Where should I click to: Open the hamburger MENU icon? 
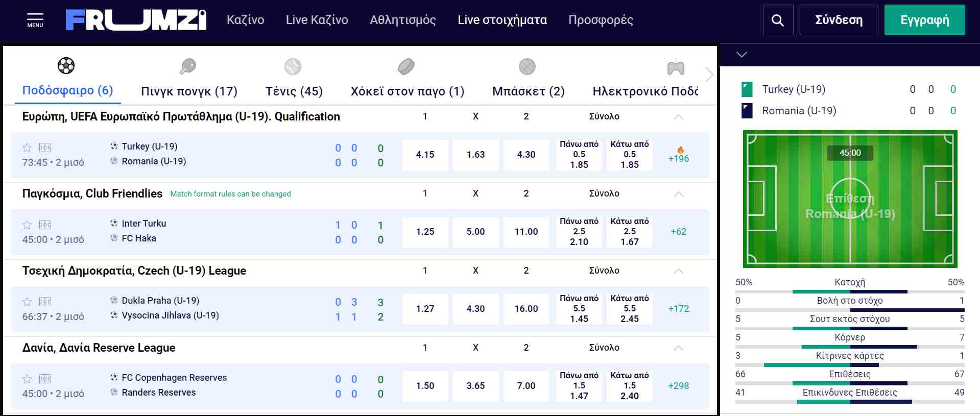(35, 20)
